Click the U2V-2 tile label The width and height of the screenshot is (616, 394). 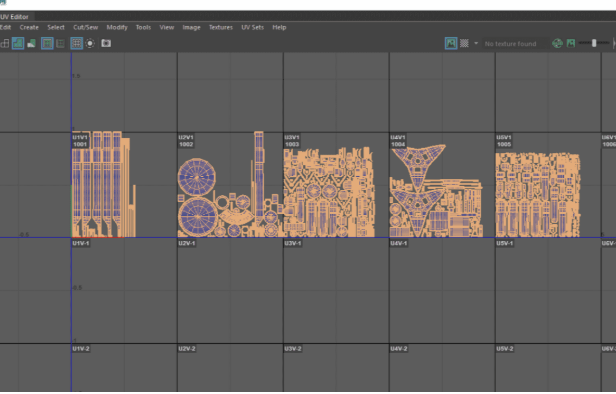(x=187, y=349)
